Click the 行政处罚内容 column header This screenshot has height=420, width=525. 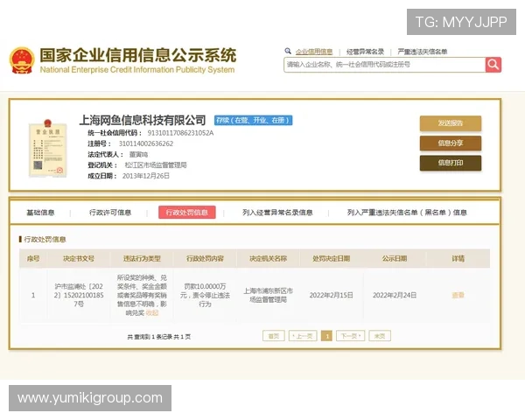[x=205, y=259]
